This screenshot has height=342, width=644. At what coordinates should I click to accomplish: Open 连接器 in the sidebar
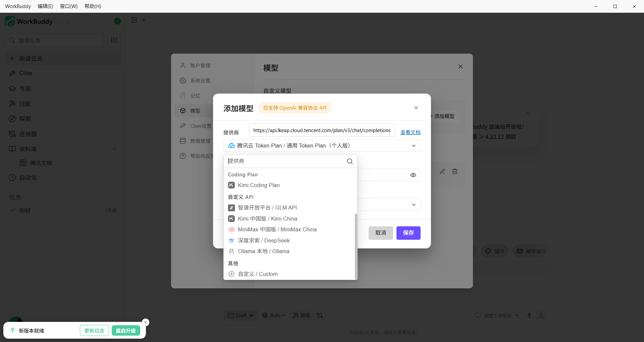(63, 134)
